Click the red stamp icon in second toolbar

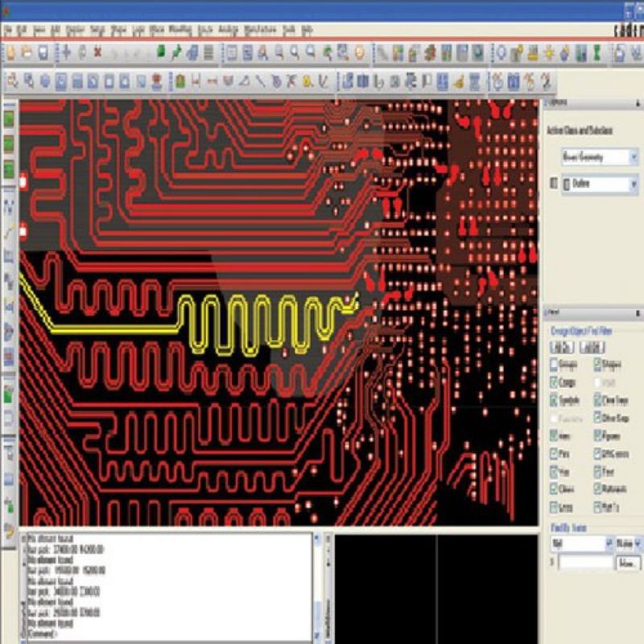[156, 82]
